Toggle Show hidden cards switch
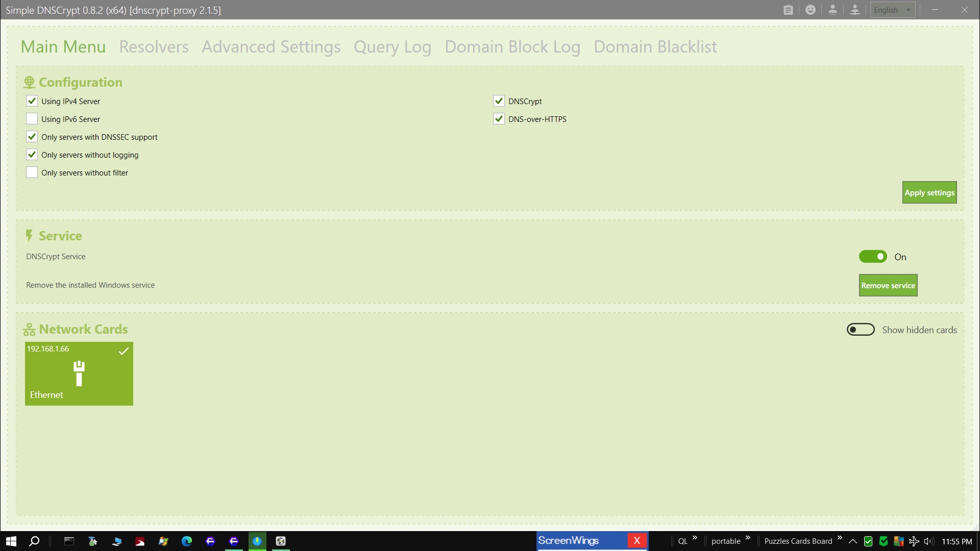The height and width of the screenshot is (551, 980). pyautogui.click(x=861, y=330)
